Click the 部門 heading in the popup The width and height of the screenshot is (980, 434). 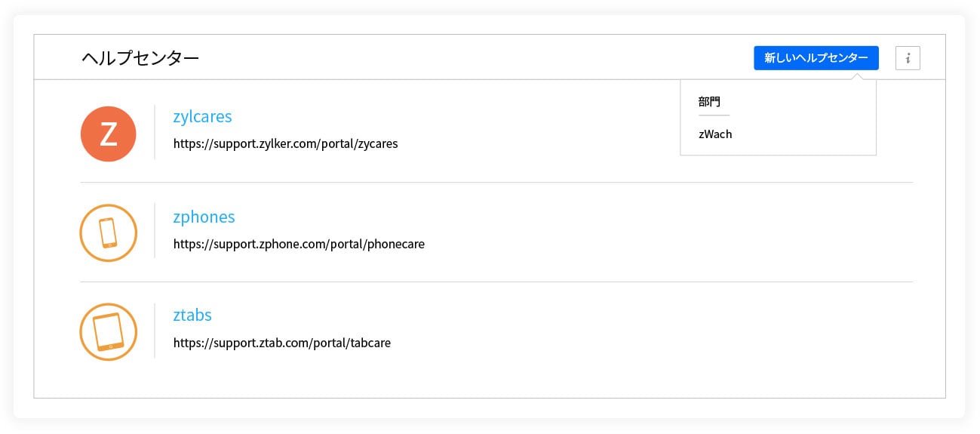(x=709, y=101)
